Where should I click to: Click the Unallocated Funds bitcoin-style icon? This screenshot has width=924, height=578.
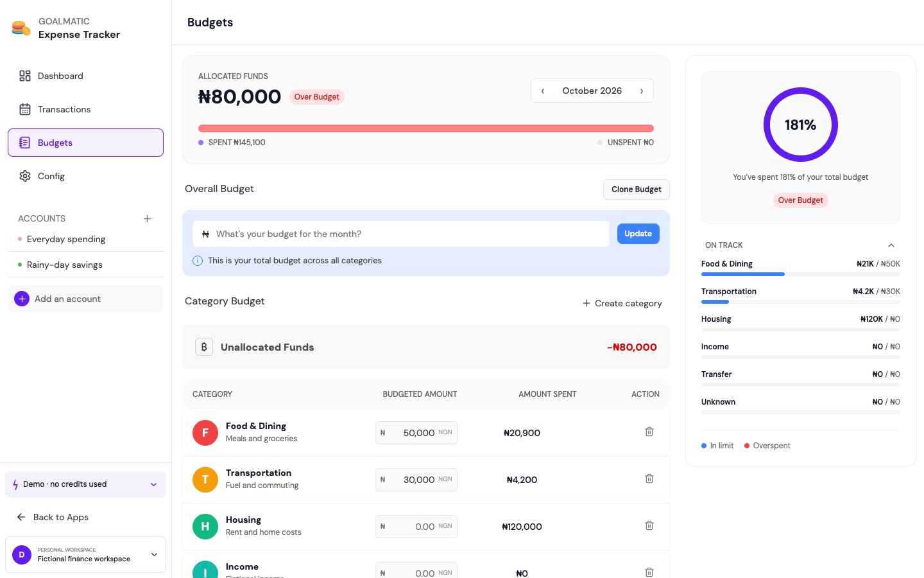[x=204, y=347]
